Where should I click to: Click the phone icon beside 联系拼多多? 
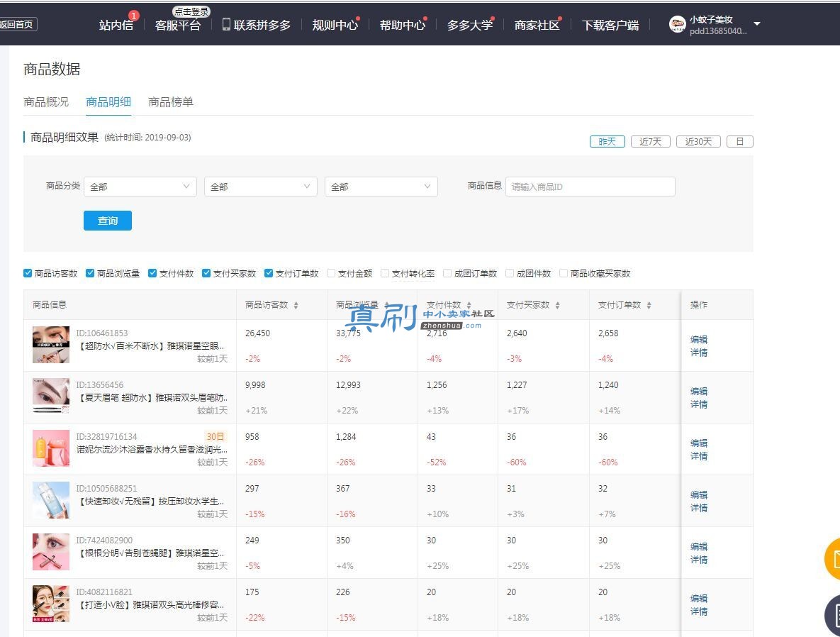click(x=226, y=25)
